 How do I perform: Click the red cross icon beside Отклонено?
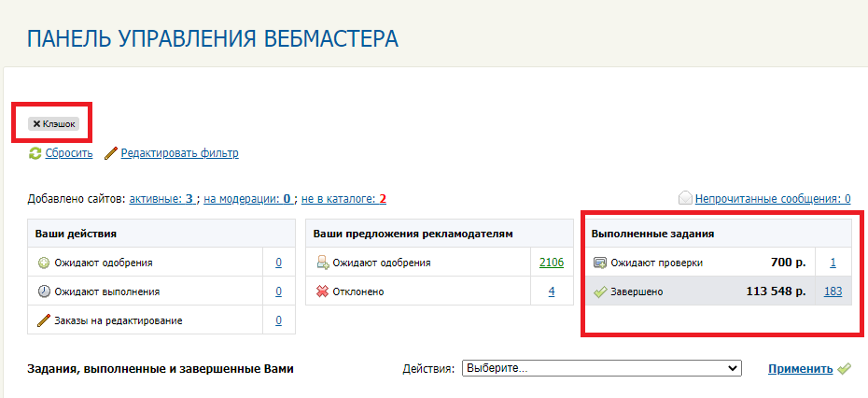pos(323,291)
